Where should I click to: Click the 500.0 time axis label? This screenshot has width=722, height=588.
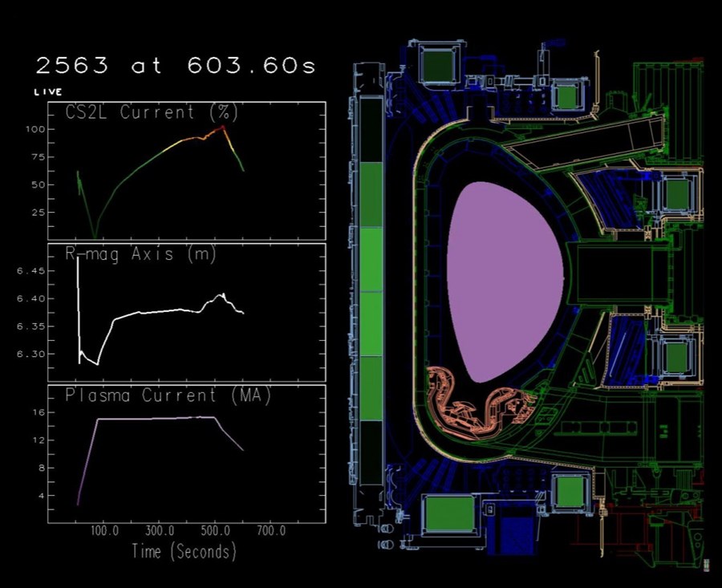click(215, 531)
